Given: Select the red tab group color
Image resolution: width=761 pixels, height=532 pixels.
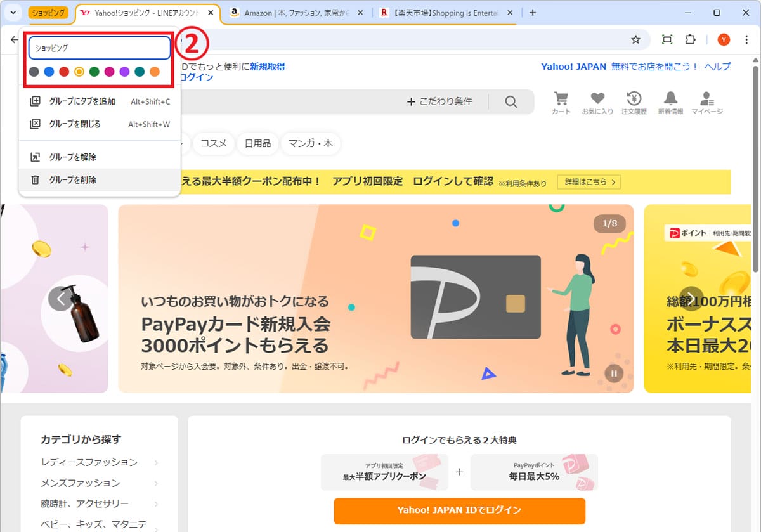Looking at the screenshot, I should click(x=64, y=72).
